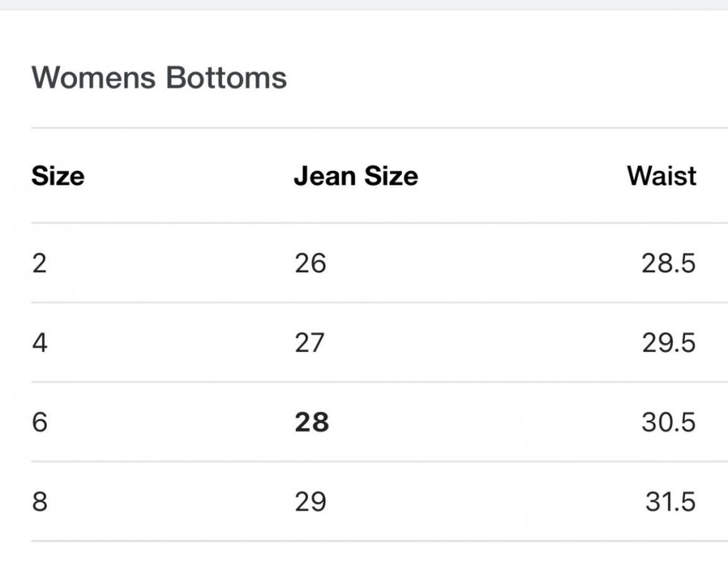Click size 2 in the Size column
Image resolution: width=728 pixels, height=566 pixels.
[39, 263]
